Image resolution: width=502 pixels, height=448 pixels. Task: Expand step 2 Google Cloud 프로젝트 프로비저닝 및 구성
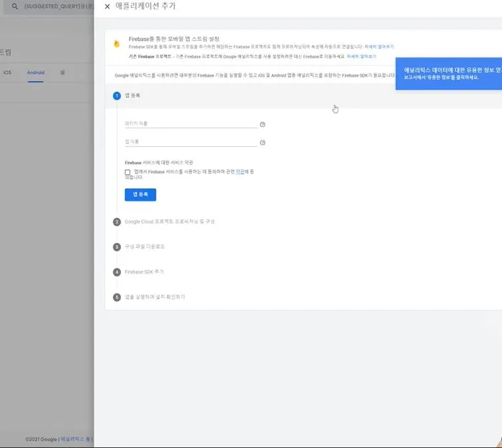tap(169, 221)
